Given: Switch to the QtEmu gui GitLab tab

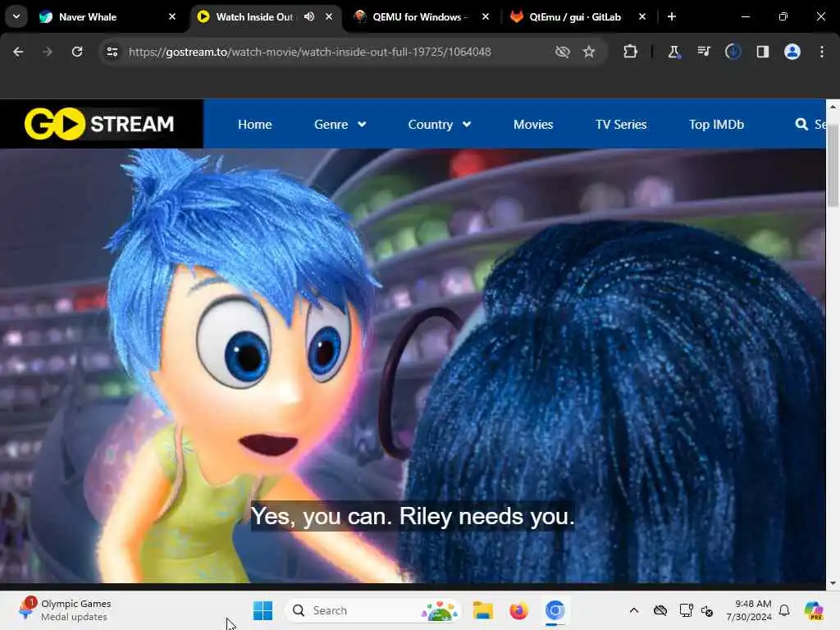Looking at the screenshot, I should coord(575,16).
